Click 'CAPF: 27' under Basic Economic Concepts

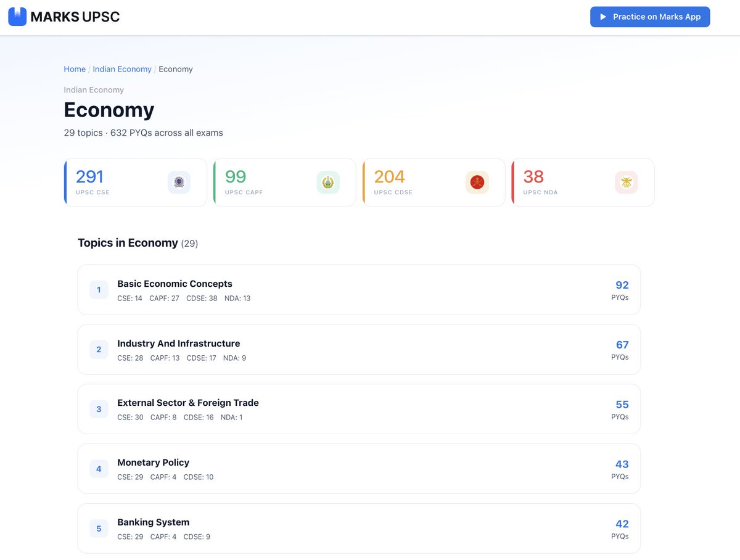164,299
